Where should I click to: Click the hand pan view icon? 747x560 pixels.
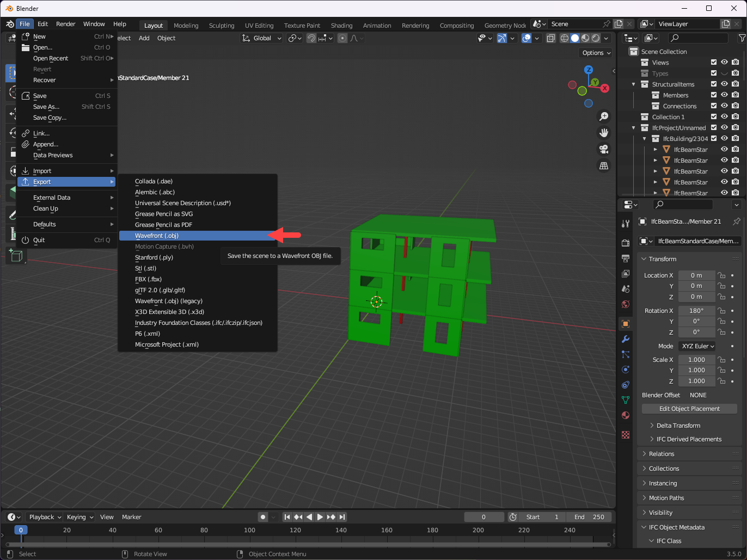(x=604, y=133)
